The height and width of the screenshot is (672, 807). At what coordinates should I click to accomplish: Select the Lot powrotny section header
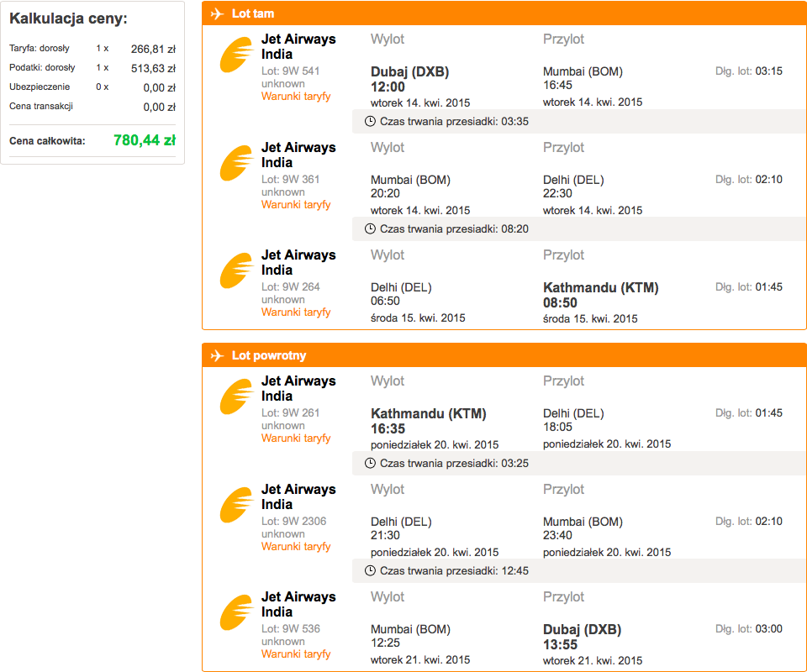tap(504, 355)
